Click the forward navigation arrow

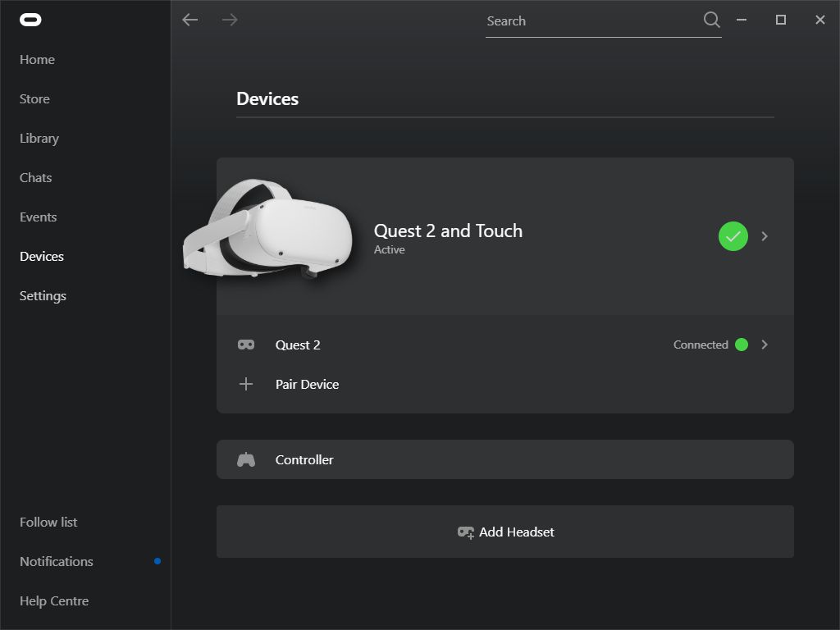(x=230, y=20)
